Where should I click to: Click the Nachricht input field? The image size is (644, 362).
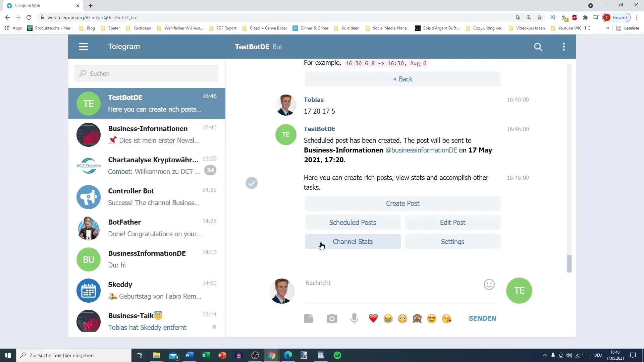click(x=389, y=283)
